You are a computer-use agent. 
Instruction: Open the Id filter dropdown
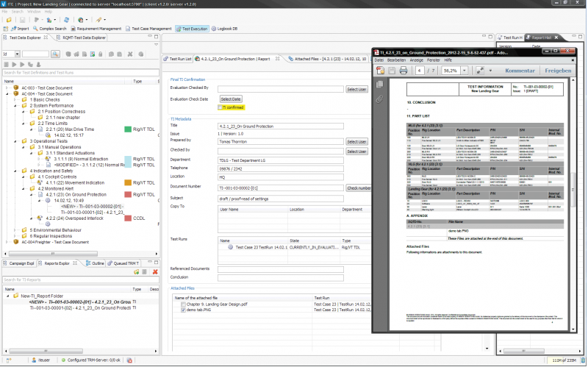coord(17,54)
